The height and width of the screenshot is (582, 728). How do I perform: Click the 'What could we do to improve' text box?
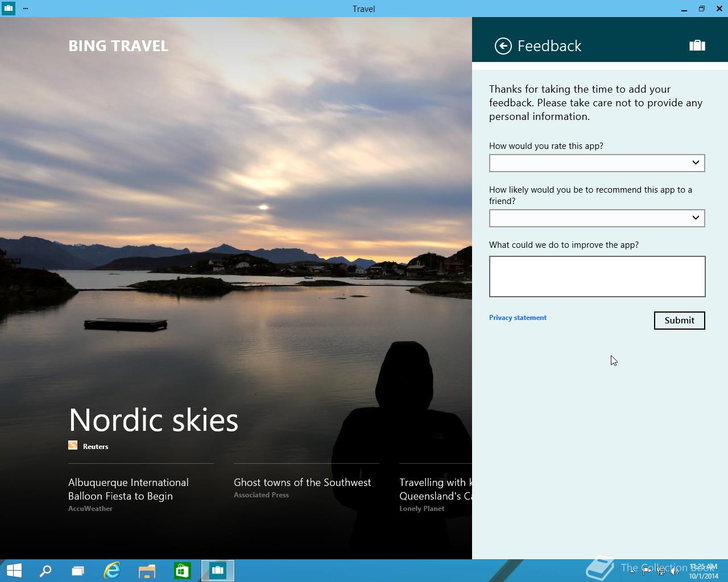(597, 276)
